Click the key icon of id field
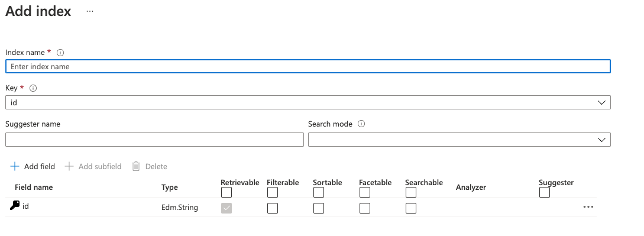The height and width of the screenshot is (236, 644). (x=15, y=206)
